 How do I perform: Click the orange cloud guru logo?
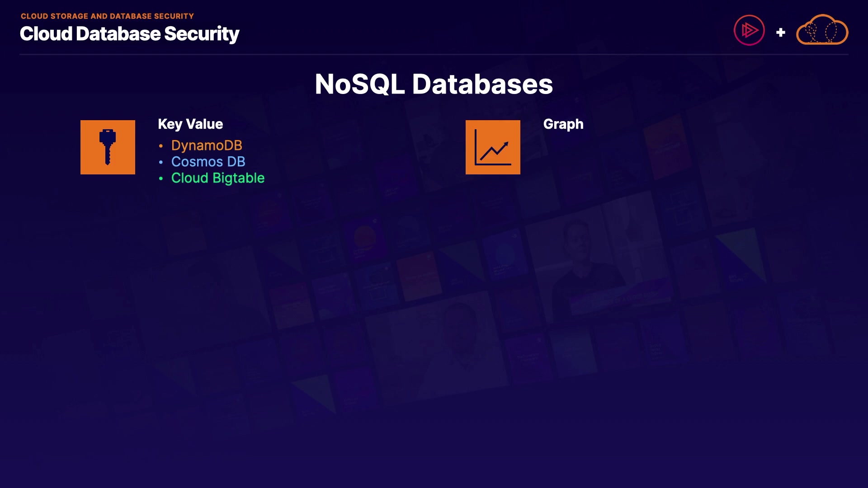coord(822,30)
